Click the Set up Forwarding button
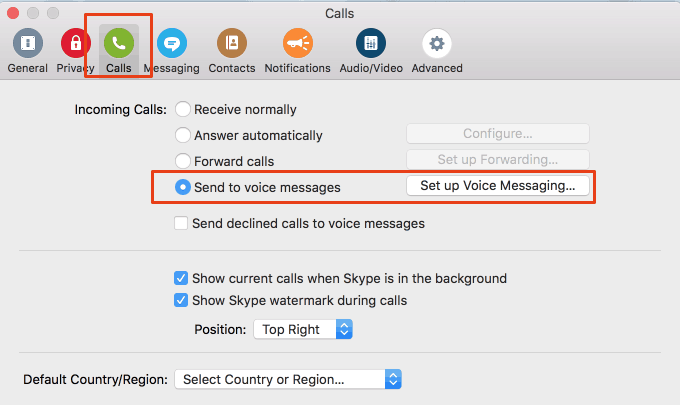This screenshot has height=405, width=680. click(x=498, y=160)
